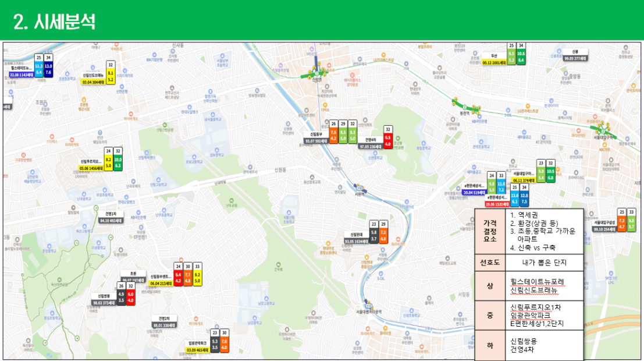Click the IBK기업은행 map pin icon
This screenshot has width=644, height=361.
coord(154,55)
